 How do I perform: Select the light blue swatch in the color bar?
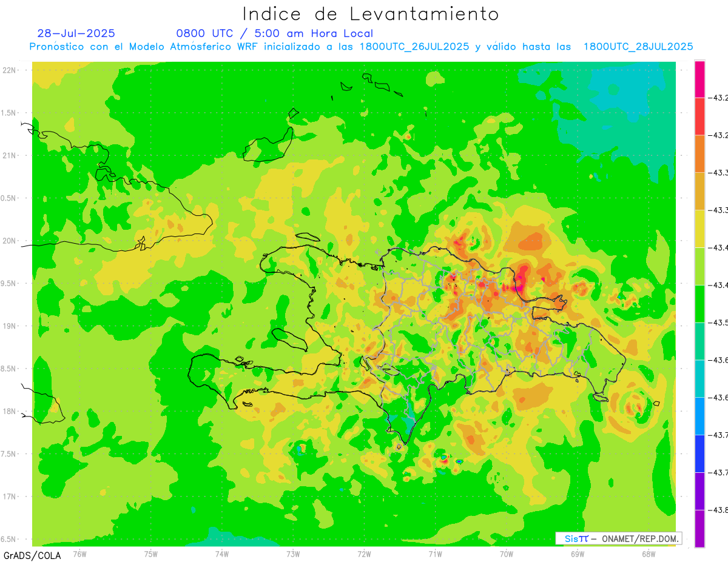click(x=699, y=416)
